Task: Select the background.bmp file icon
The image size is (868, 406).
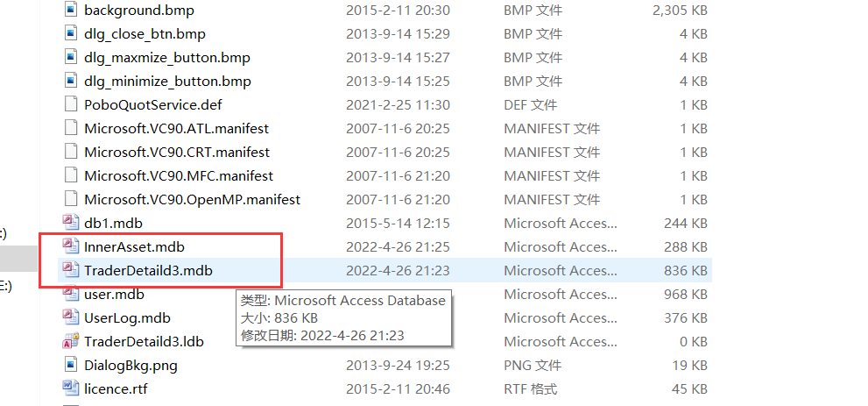Action: (x=70, y=10)
